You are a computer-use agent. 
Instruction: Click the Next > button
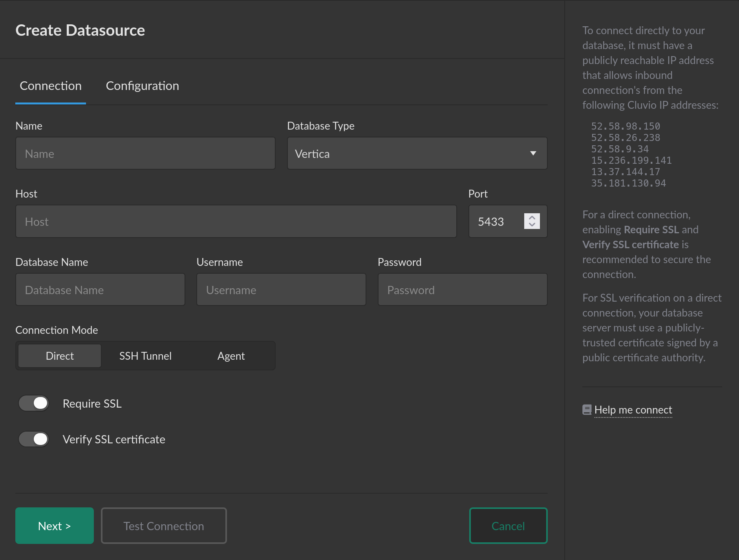point(55,526)
